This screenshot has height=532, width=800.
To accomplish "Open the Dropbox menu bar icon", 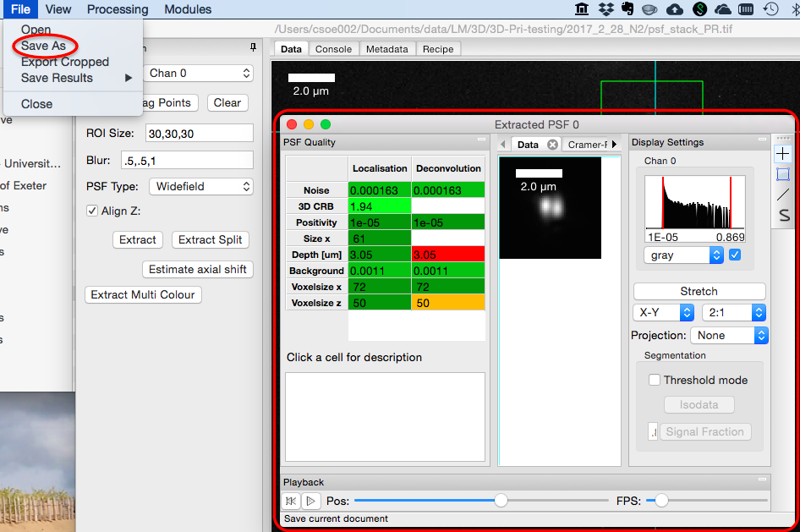I will coord(605,9).
